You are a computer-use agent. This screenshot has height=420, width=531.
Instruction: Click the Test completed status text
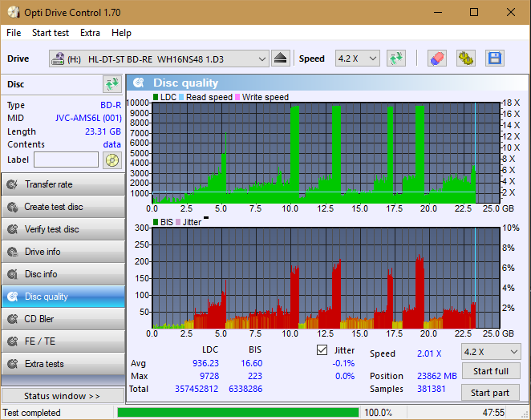(31, 413)
